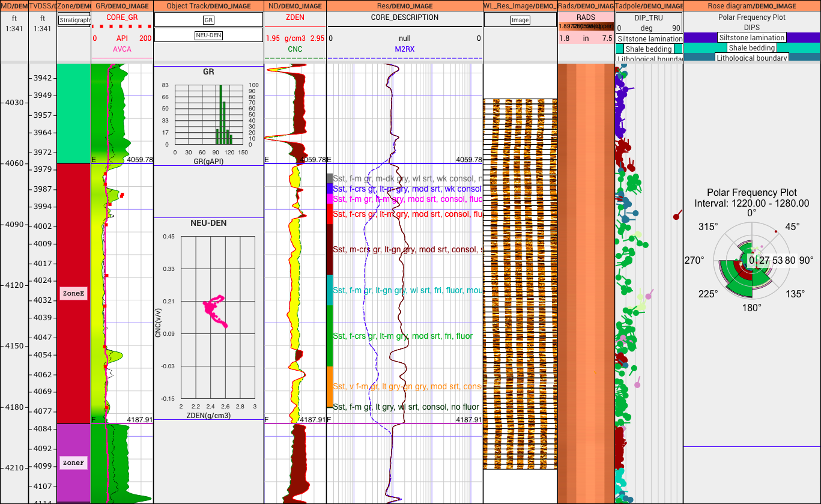The height and width of the screenshot is (504, 821).
Task: Click the 4002 depth label in TVDSS track
Action: [x=42, y=226]
